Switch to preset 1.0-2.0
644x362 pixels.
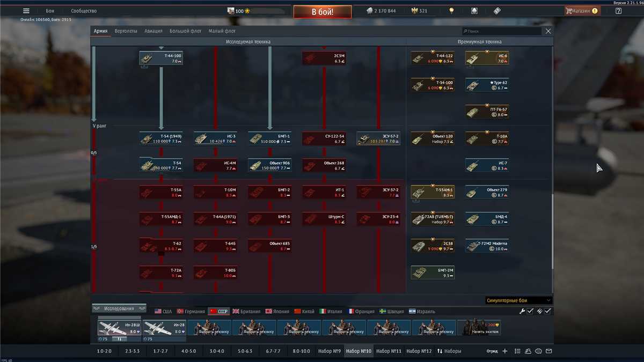point(104,351)
